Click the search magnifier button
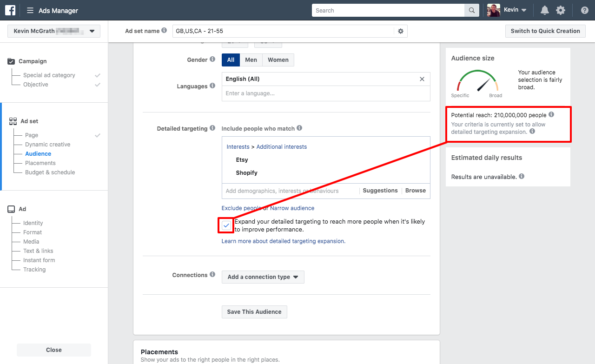595x364 pixels. tap(471, 10)
